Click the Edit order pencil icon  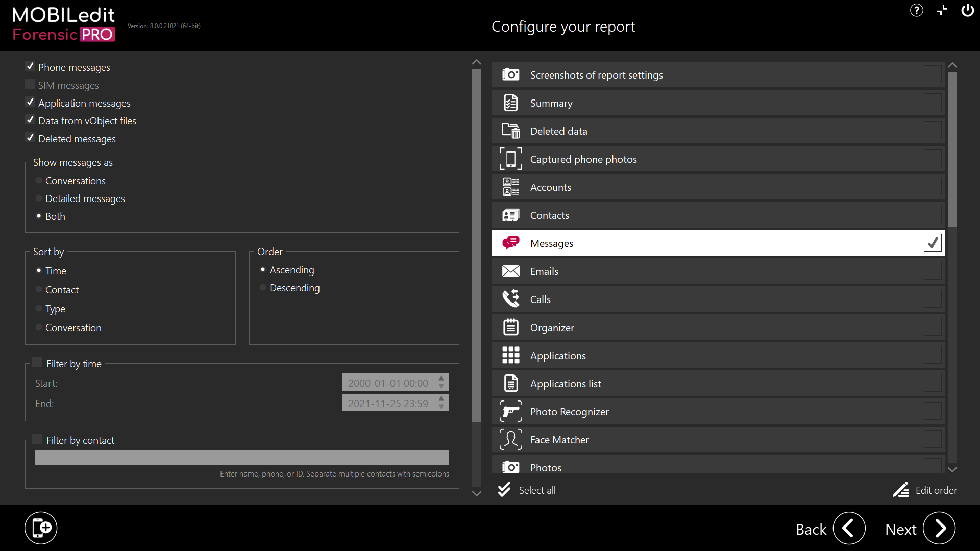click(901, 490)
